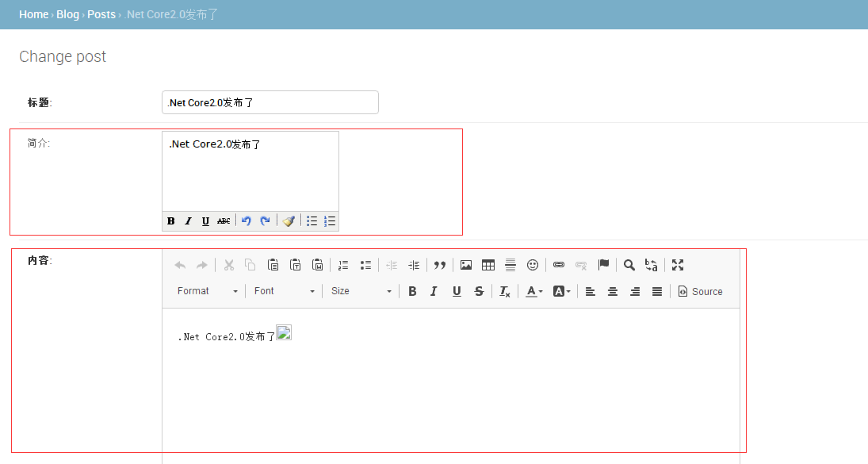Click Strikethrough ABC in the 简介 editor

click(224, 221)
